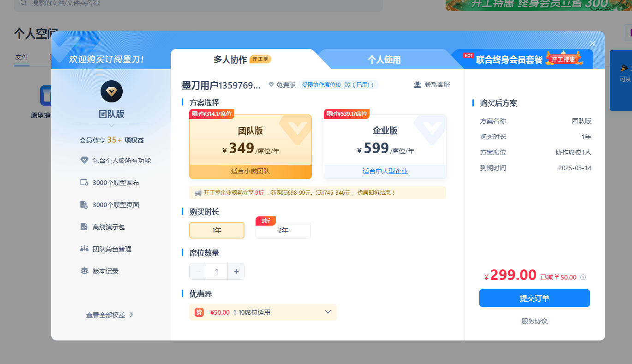Click the 版本记录 feature icon

[85, 271]
